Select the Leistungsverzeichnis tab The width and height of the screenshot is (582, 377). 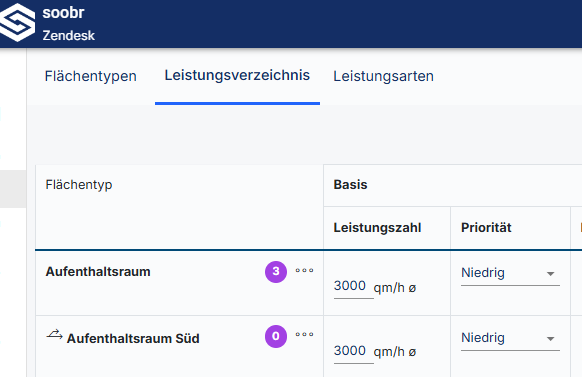tap(237, 75)
